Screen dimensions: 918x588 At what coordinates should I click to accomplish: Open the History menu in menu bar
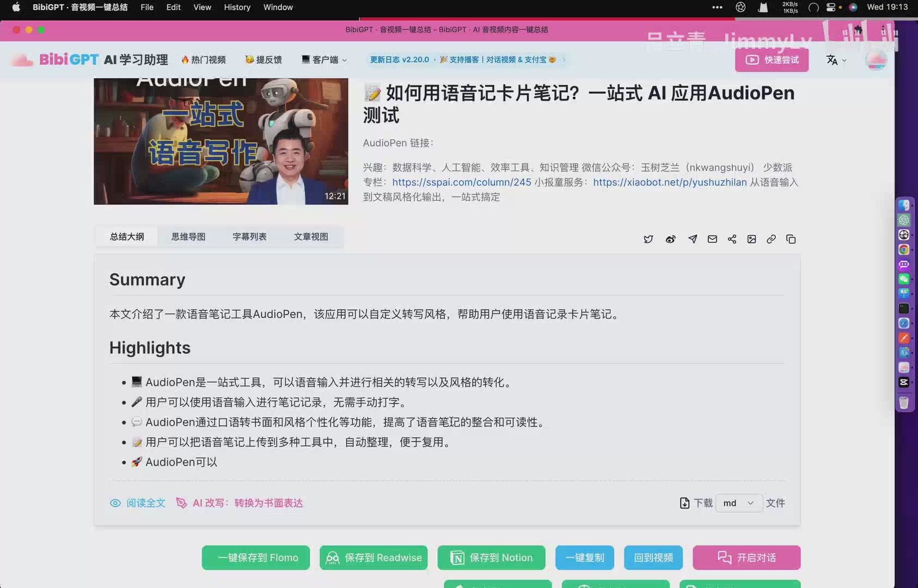tap(237, 7)
